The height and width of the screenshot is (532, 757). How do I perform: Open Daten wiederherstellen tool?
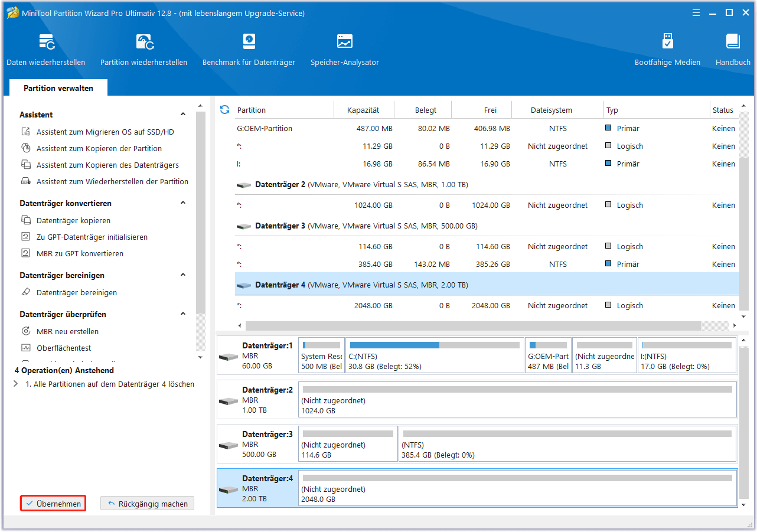click(x=45, y=50)
